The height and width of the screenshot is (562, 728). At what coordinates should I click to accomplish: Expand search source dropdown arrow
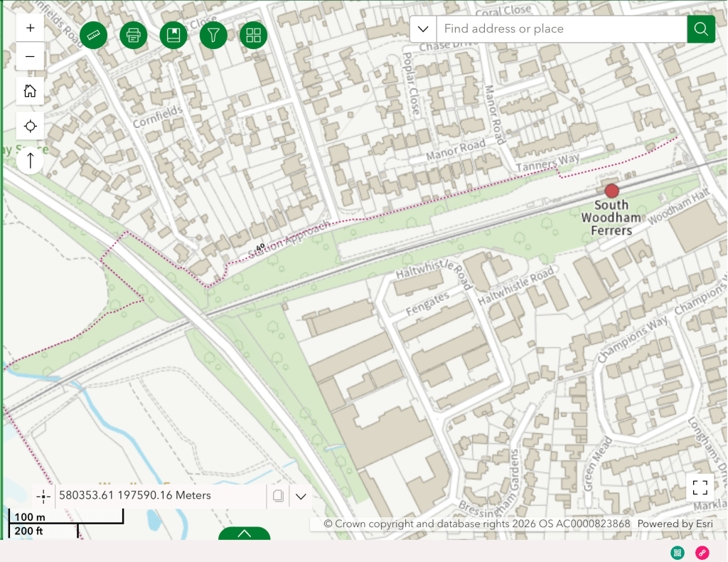coord(423,29)
